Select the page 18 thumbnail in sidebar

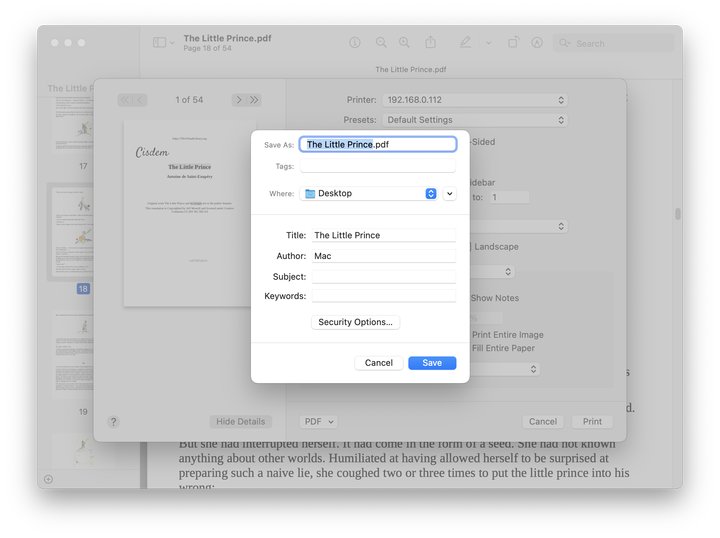[x=73, y=232]
